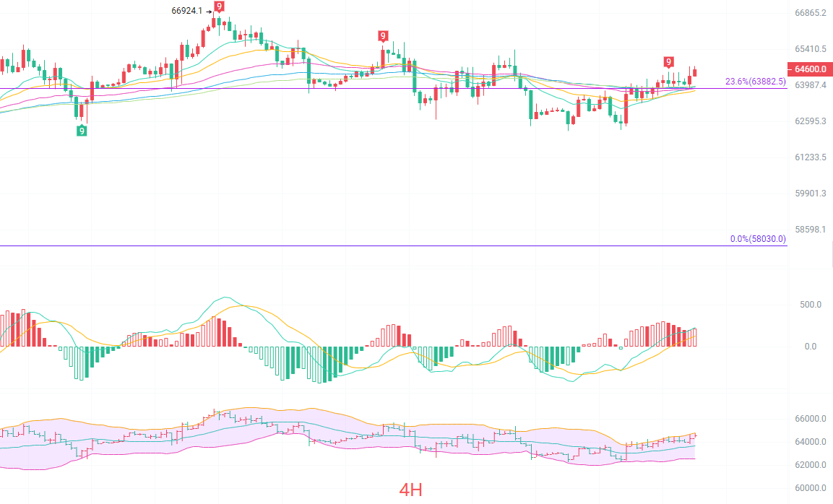The width and height of the screenshot is (833, 504).
Task: Select the 60000.0 Bollinger panel axis label
Action: click(810, 487)
